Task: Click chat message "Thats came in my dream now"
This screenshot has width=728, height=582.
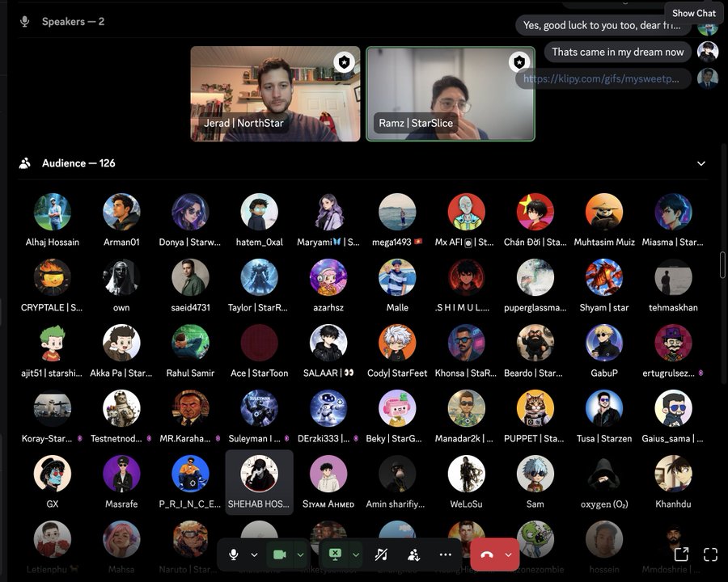Action: click(618, 52)
